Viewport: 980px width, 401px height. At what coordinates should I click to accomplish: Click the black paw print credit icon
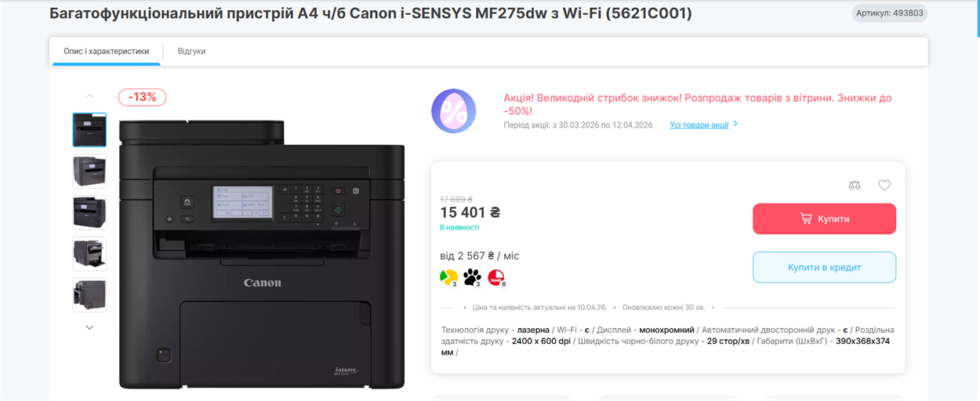(472, 276)
